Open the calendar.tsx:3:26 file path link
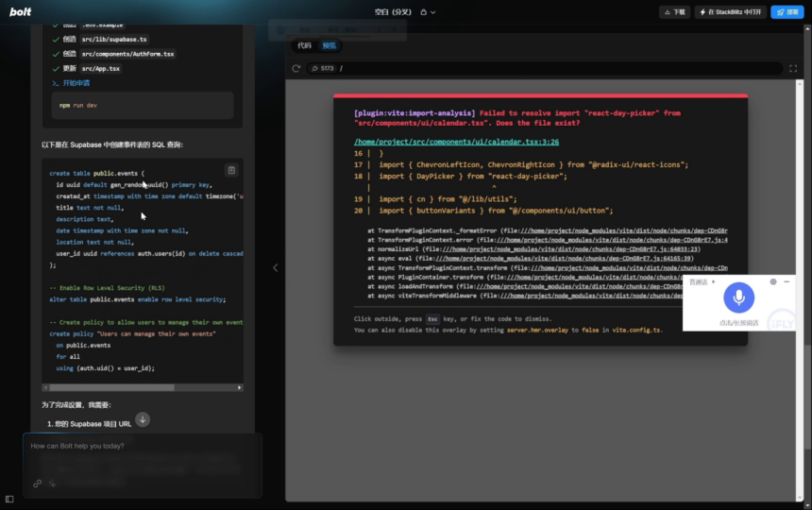Screen dimensions: 812x510 click(x=456, y=141)
